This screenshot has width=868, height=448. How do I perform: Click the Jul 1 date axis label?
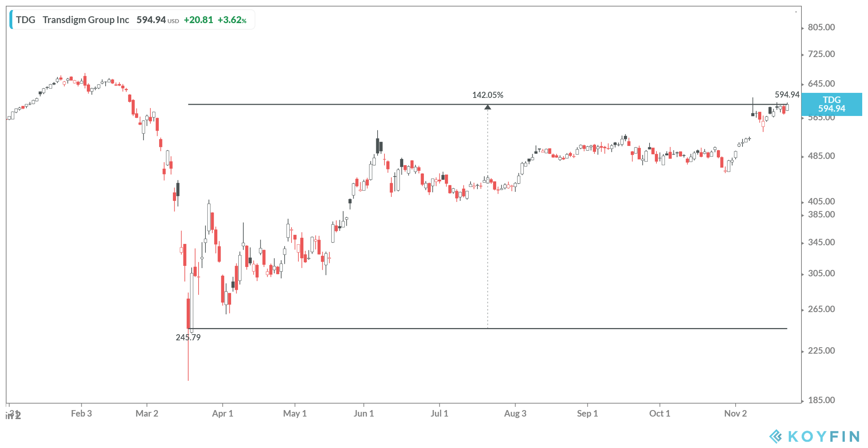[439, 414]
